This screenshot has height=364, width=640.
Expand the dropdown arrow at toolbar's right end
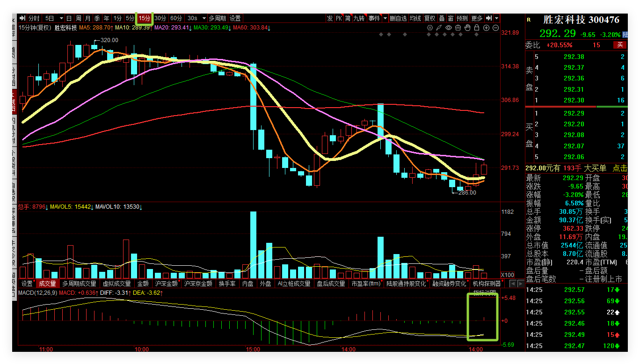[496, 18]
